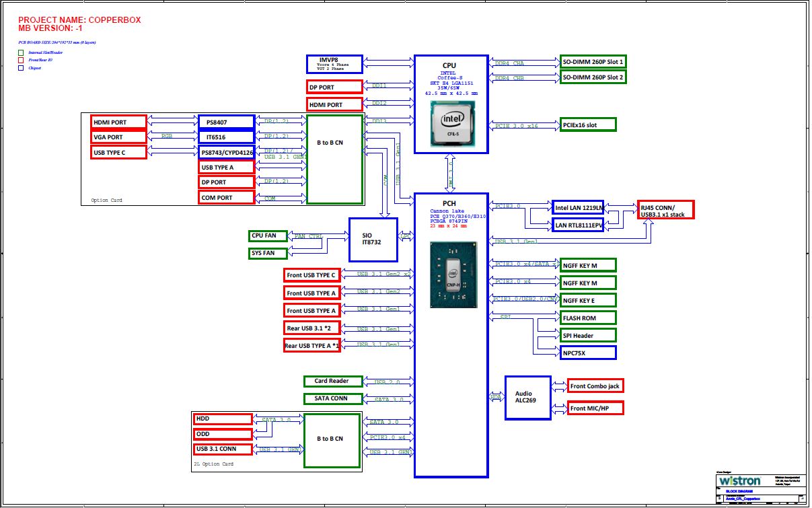The height and width of the screenshot is (508, 812).
Task: Click the COM PORT block
Action: pos(226,197)
